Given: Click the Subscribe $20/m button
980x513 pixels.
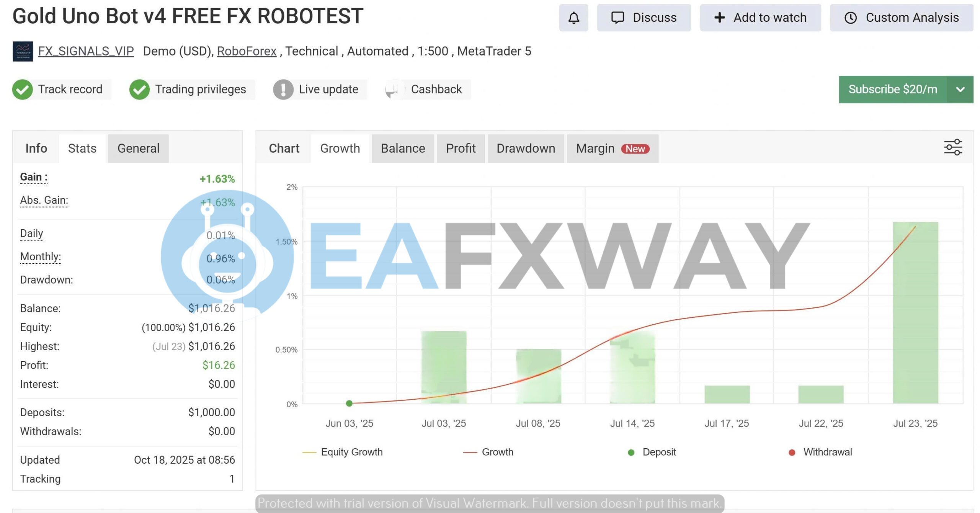Looking at the screenshot, I should [893, 89].
